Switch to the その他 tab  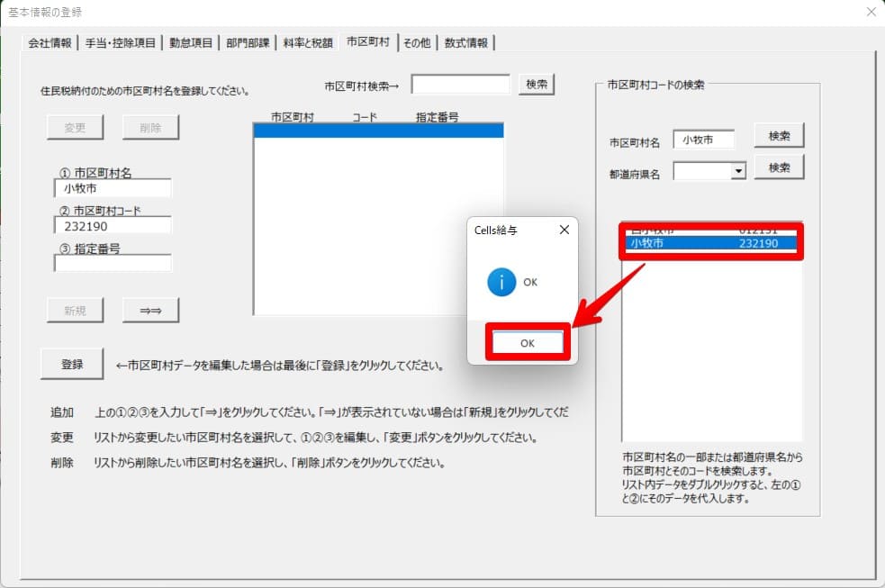point(416,42)
